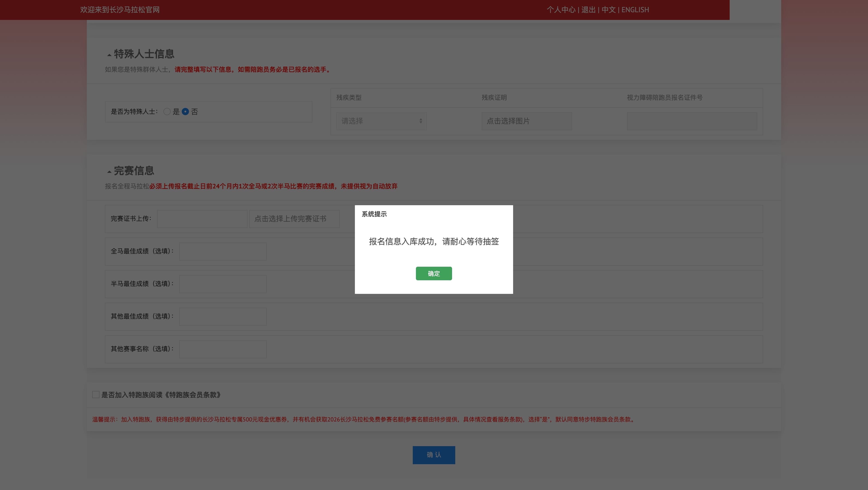Viewport: 868px width, 490px height.
Task: Focus the 其他赛事名称 input field
Action: (x=223, y=349)
